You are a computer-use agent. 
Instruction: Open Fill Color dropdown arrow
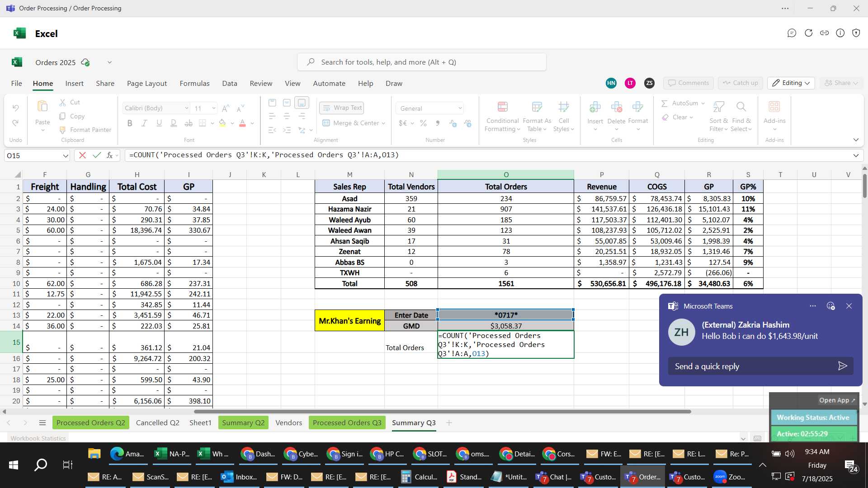tap(232, 123)
